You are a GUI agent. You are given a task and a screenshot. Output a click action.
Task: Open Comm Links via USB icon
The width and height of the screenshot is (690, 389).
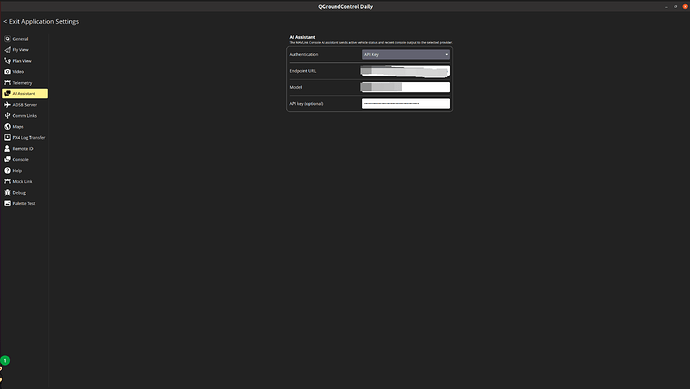coord(7,116)
